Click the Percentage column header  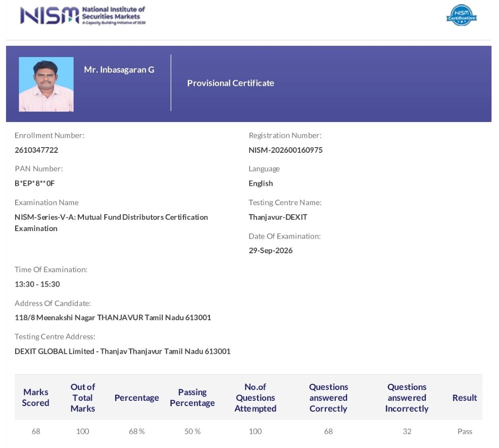[137, 398]
